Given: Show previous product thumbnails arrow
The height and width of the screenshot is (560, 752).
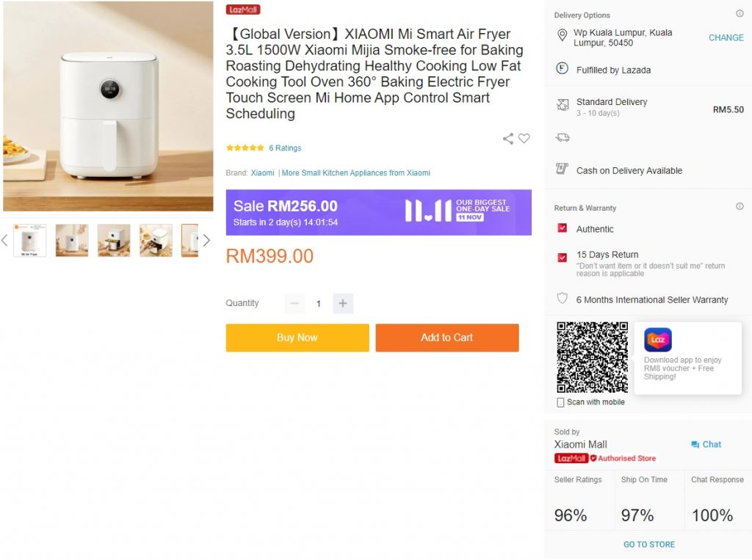Looking at the screenshot, I should coord(4,240).
